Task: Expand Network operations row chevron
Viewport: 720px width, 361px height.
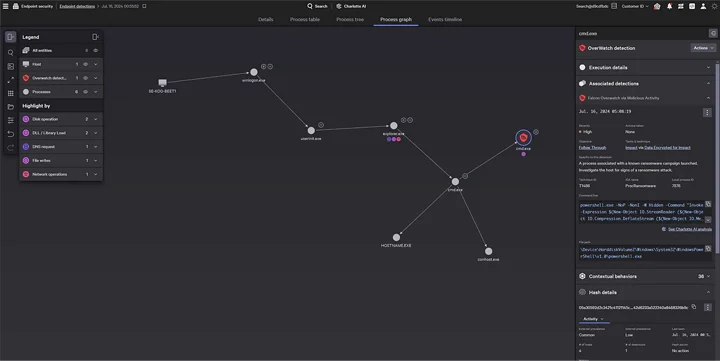Action: [x=96, y=174]
